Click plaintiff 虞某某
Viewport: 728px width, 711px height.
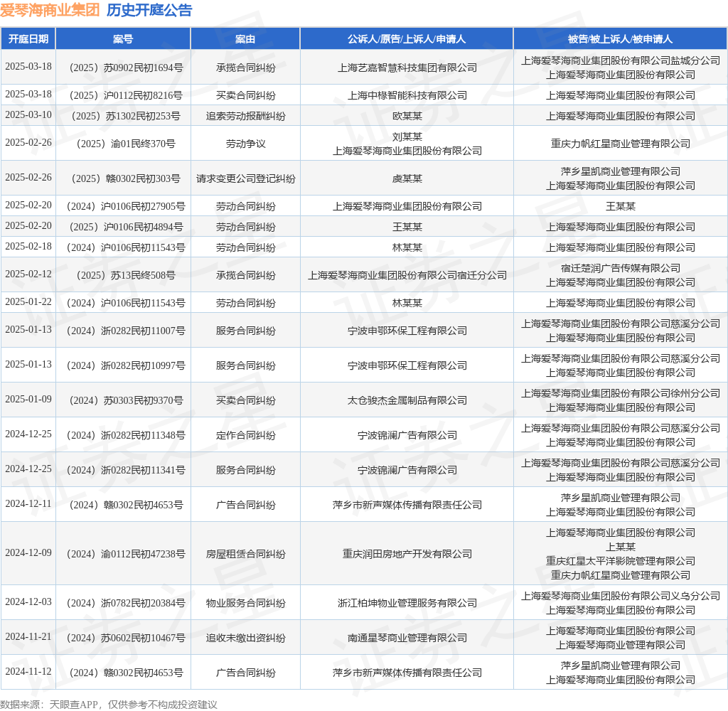pyautogui.click(x=407, y=178)
